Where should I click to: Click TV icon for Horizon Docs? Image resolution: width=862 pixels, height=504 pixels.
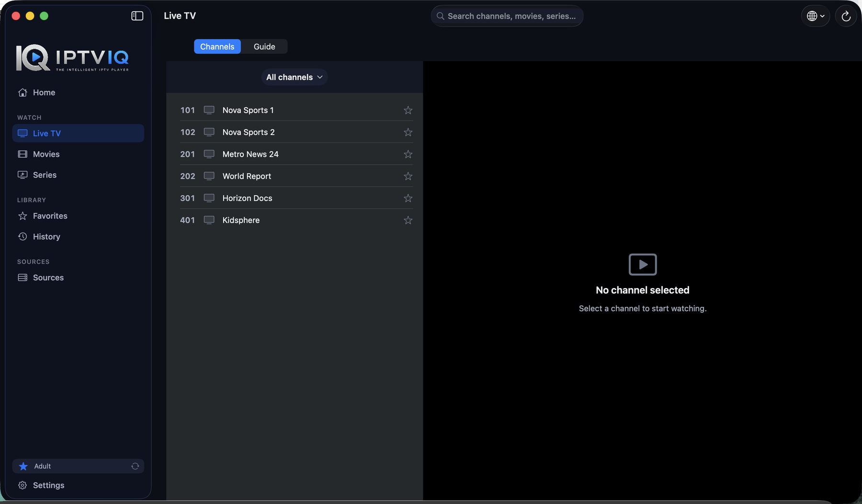click(209, 198)
